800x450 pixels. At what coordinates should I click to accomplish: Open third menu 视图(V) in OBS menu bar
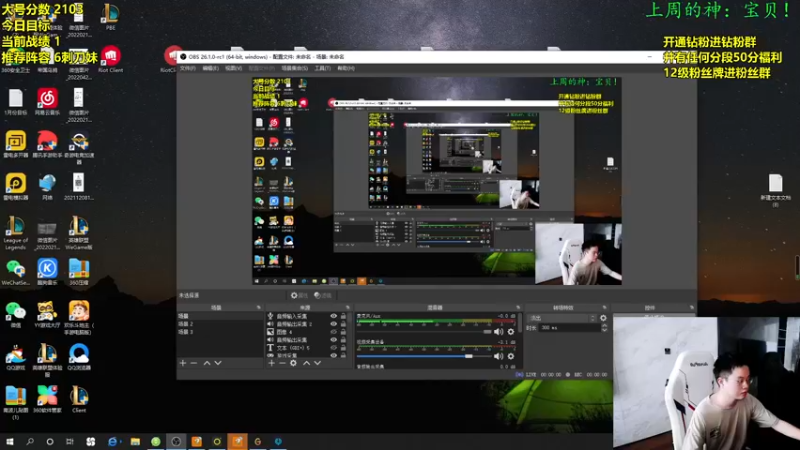233,68
